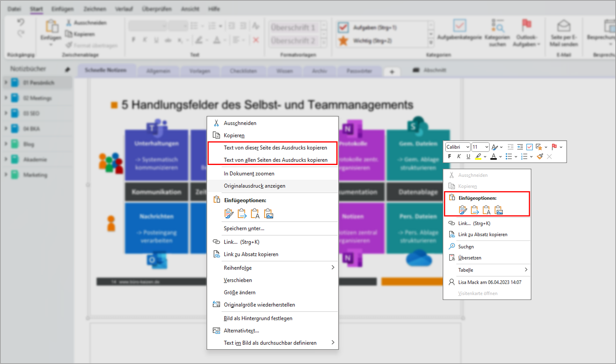Click the format painter brush icon

point(540,156)
